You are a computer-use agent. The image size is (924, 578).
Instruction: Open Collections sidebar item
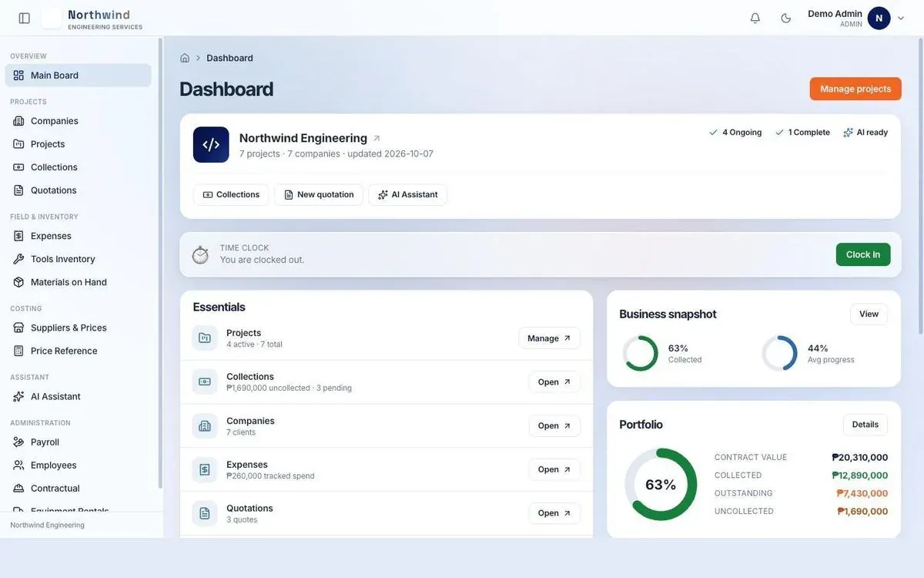(79, 167)
